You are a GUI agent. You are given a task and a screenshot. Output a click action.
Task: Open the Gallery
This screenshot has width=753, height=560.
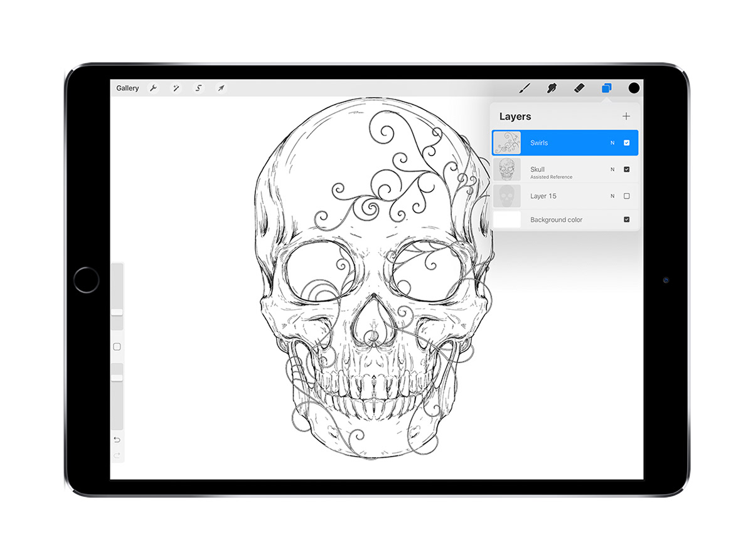(x=127, y=88)
